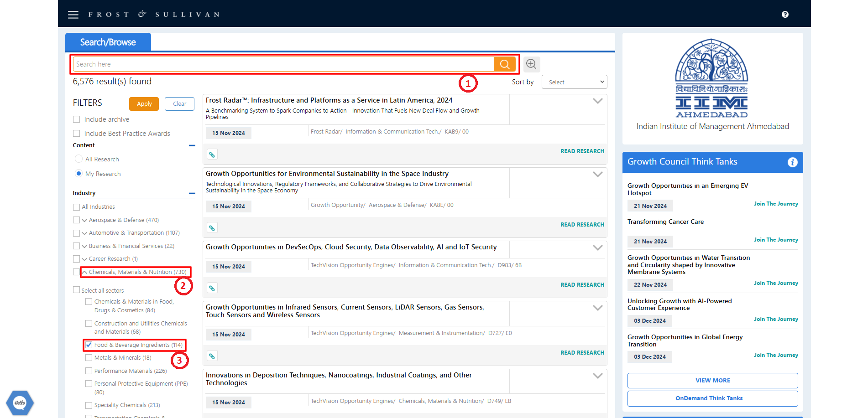Check Include Best Practice Awards
Screen dimensions: 868x418
tap(77, 134)
